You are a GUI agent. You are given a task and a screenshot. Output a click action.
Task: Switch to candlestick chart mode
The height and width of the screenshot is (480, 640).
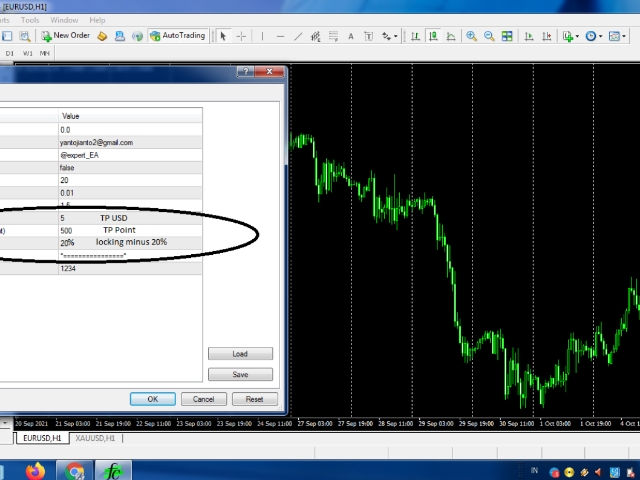click(x=433, y=36)
